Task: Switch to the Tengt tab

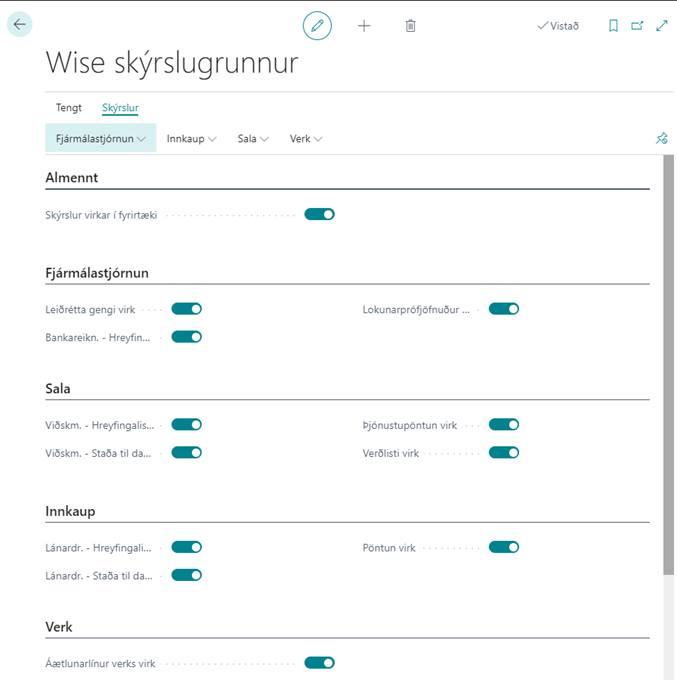Action: click(x=69, y=107)
